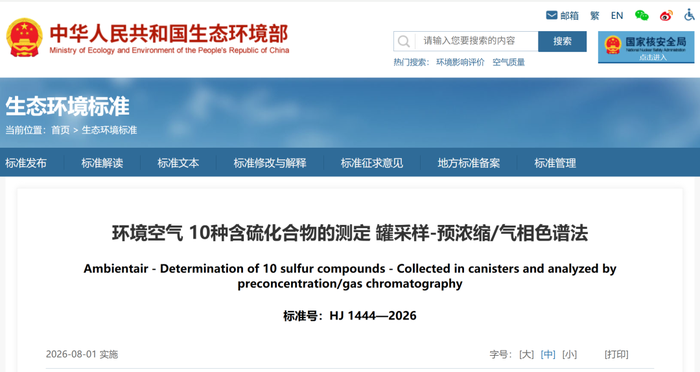700x372 pixels.
Task: Click the 邮箱 text link
Action: 569,16
